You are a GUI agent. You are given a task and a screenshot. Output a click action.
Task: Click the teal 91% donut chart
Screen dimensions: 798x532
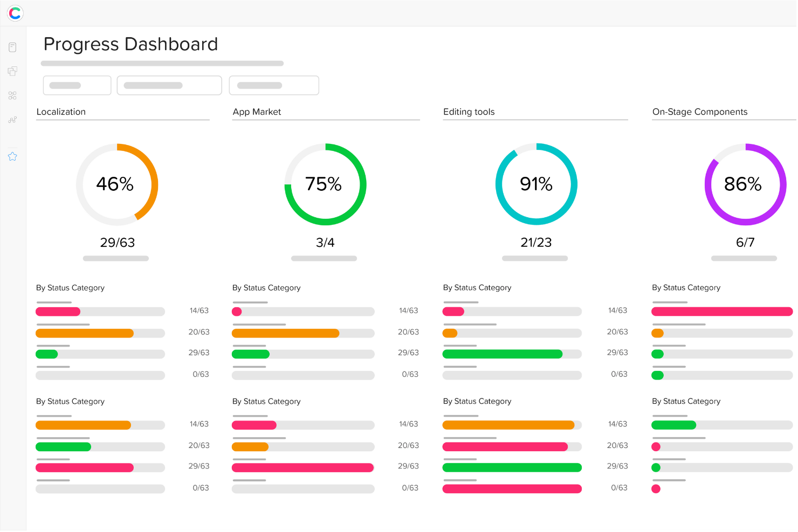[x=536, y=184]
